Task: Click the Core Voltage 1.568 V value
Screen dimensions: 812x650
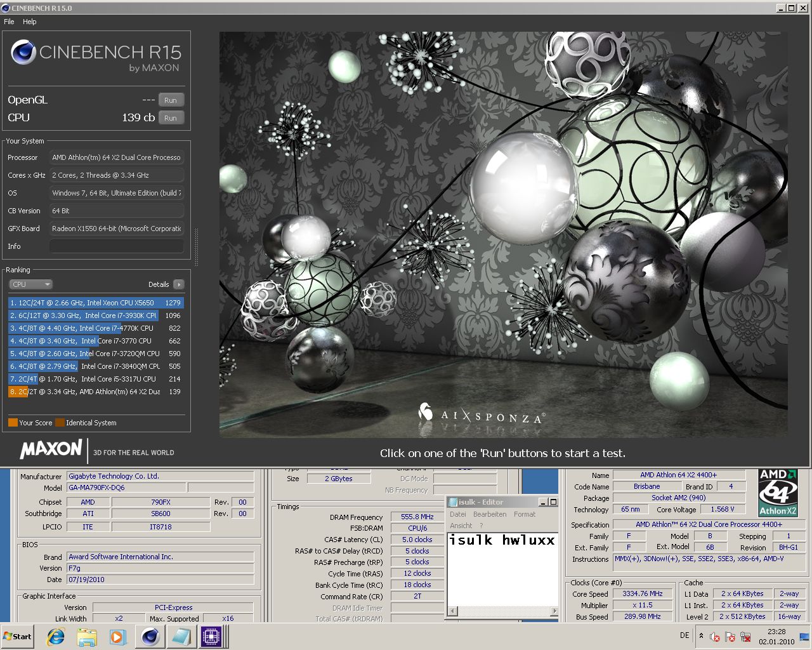Action: click(x=723, y=510)
